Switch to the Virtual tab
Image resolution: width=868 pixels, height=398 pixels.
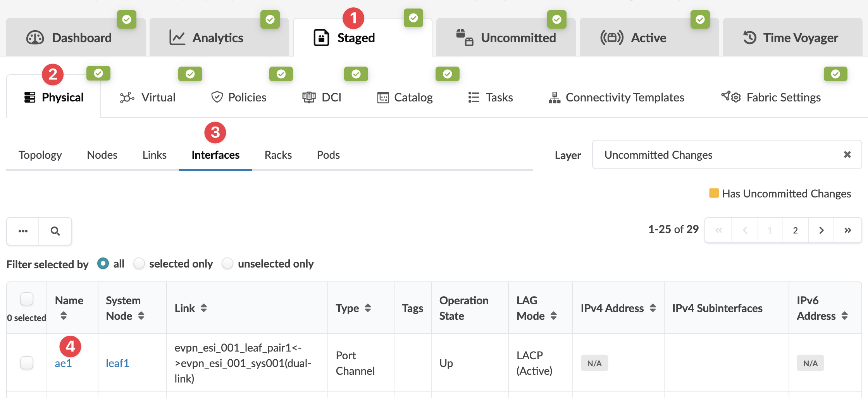point(148,98)
